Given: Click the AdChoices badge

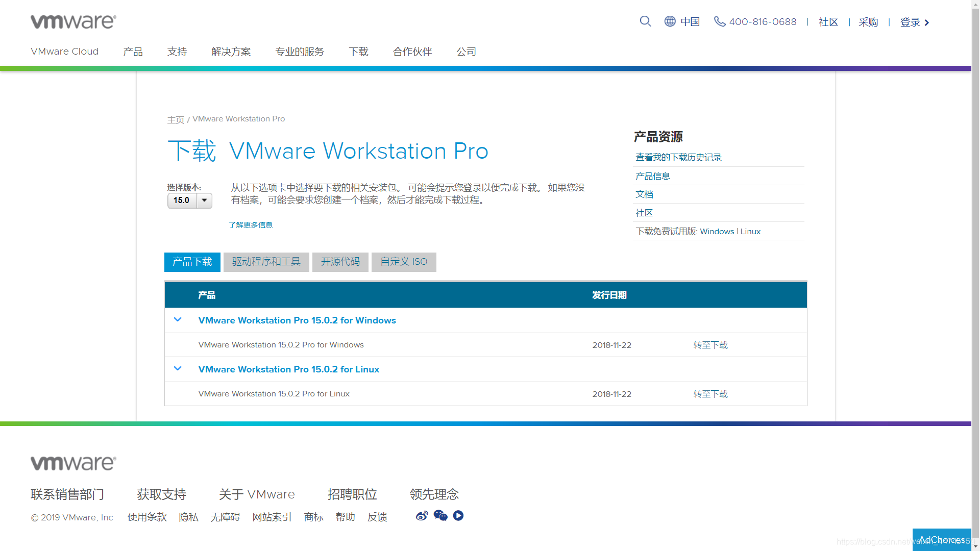Looking at the screenshot, I should (942, 540).
